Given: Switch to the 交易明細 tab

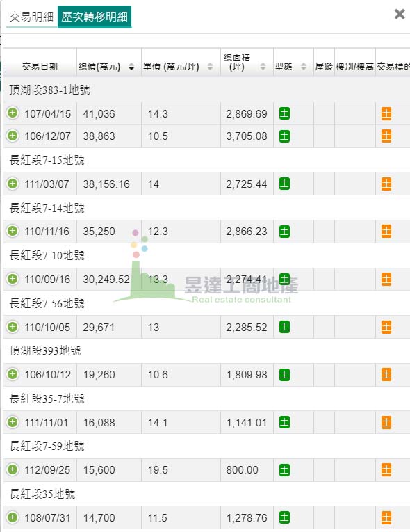Looking at the screenshot, I should (31, 17).
